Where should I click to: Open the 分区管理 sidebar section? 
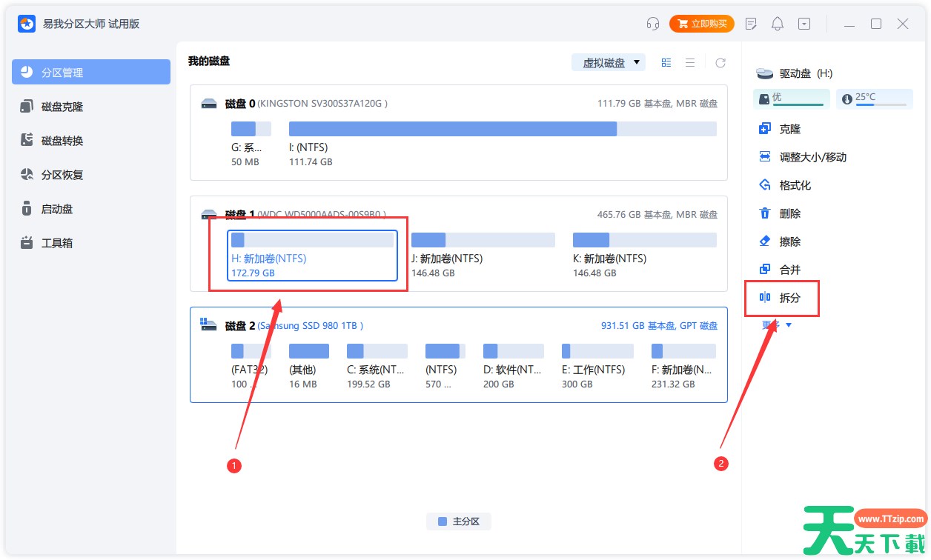point(91,72)
